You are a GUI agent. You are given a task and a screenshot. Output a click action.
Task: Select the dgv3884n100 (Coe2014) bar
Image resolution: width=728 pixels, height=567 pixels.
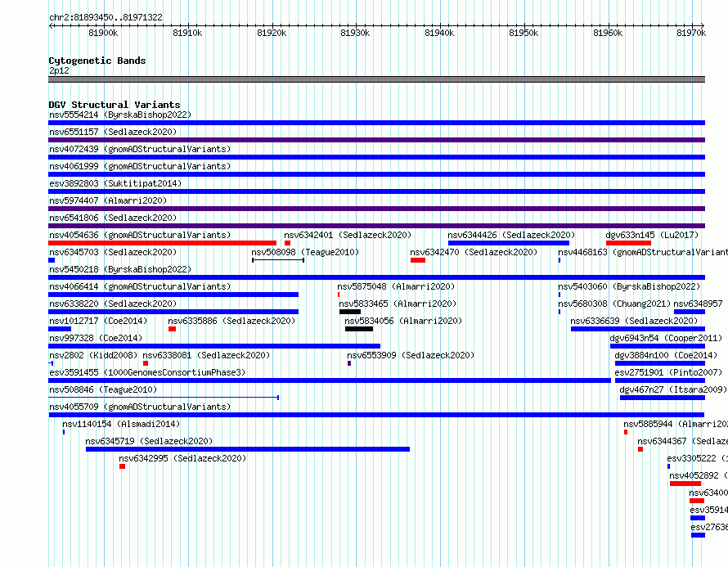[660, 363]
